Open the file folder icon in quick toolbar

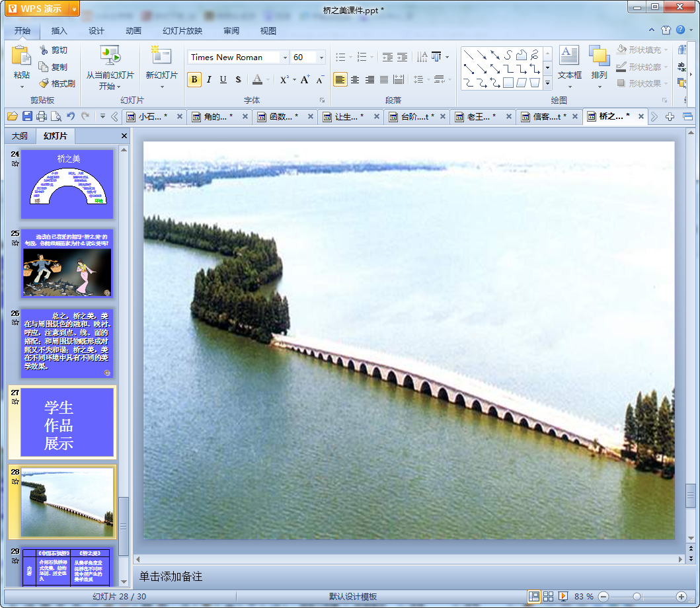tap(13, 116)
